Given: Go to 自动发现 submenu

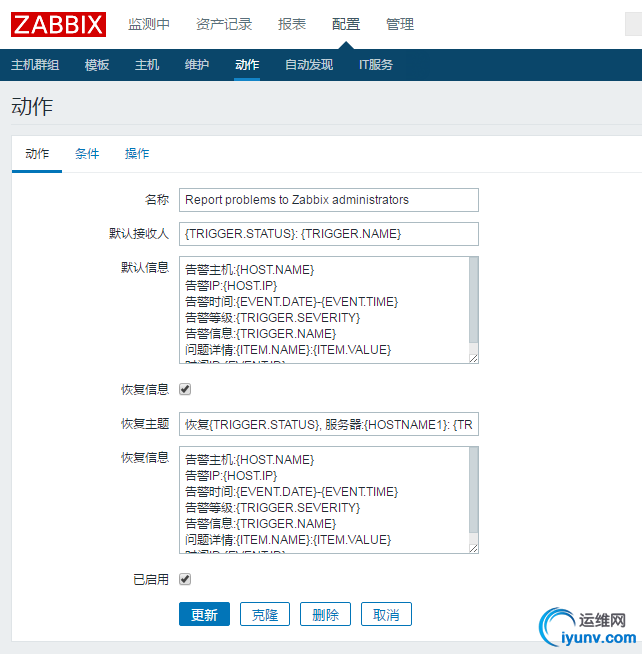Looking at the screenshot, I should (309, 65).
